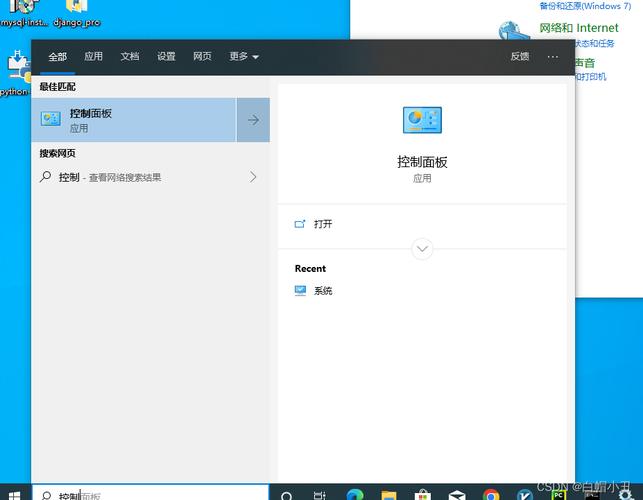
Task: Switch to the 应用 search tab
Action: [x=93, y=57]
